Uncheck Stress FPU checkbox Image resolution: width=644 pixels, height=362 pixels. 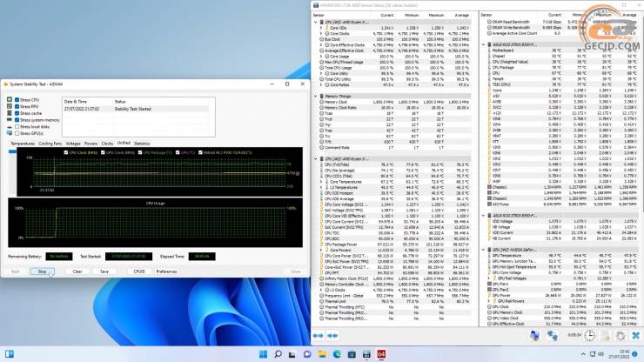click(x=17, y=106)
